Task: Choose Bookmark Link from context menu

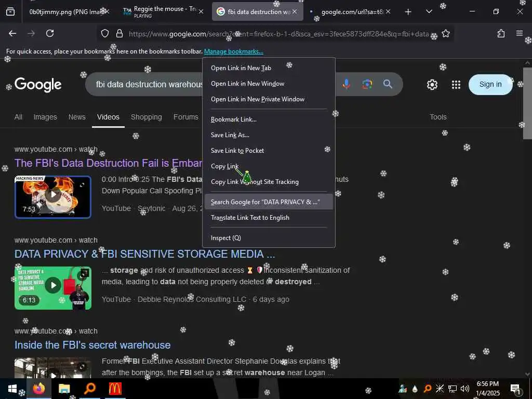Action: (269, 119)
